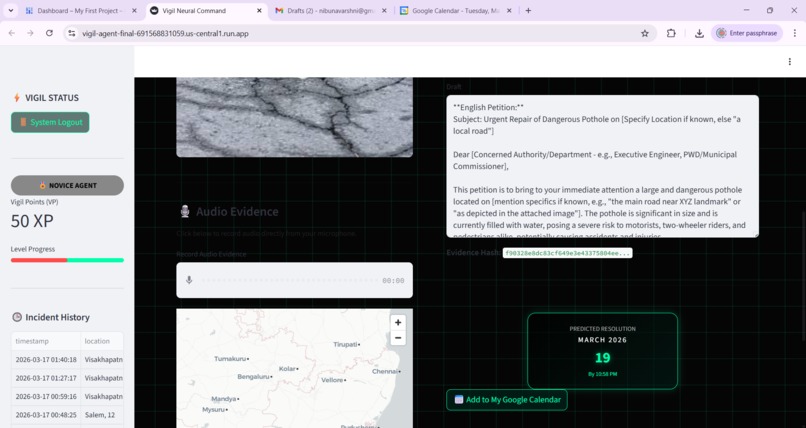Close the Gmail Drafts tab
Viewport: 806px width, 428px height.
click(384, 10)
